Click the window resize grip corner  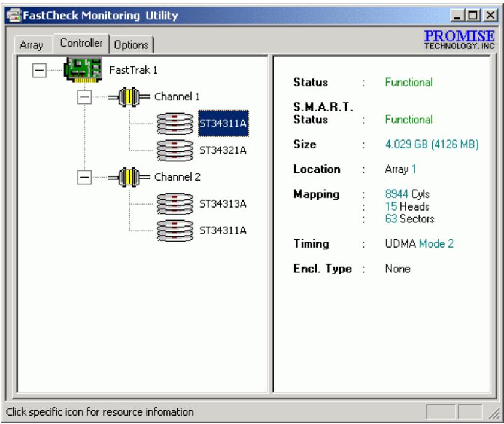494,414
